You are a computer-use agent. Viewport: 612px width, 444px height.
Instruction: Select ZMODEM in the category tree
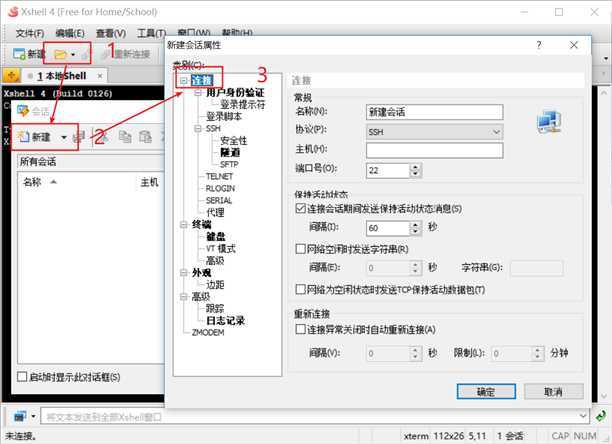tap(208, 332)
